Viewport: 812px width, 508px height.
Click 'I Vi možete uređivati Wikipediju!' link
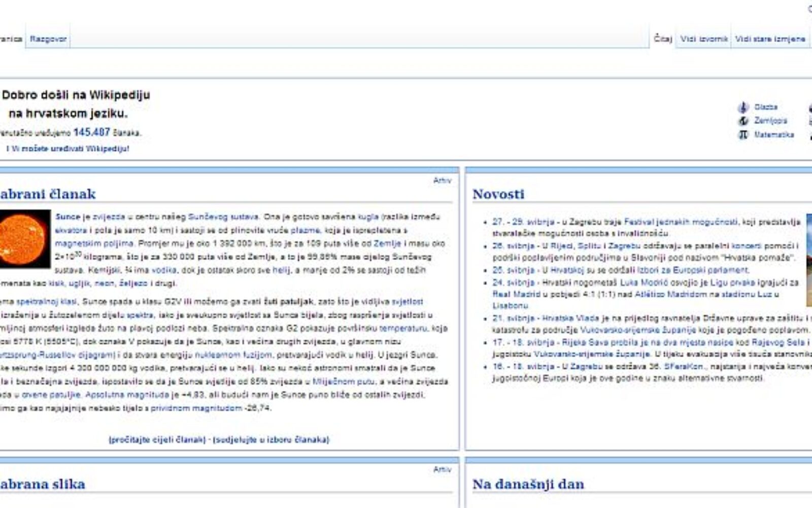tap(68, 148)
